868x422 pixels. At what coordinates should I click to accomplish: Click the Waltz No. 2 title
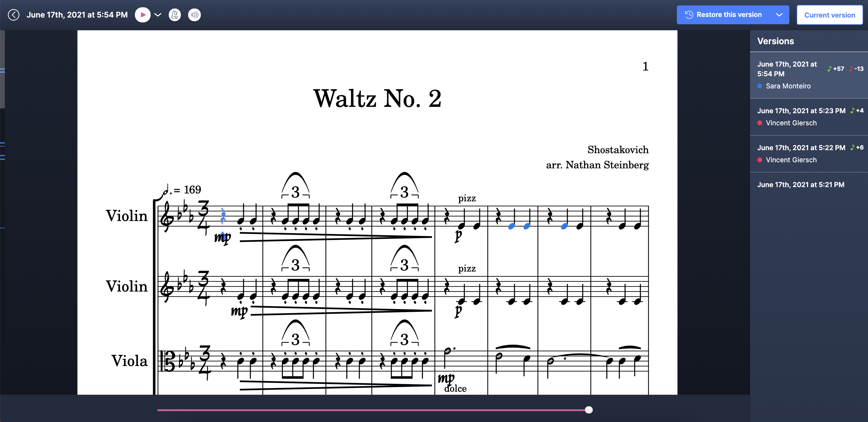click(377, 98)
